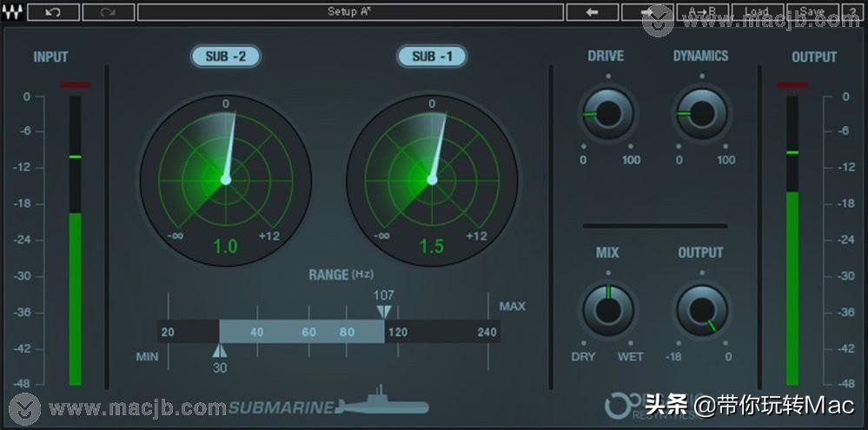The image size is (868, 430).
Task: Click the Dynamics knob
Action: click(701, 113)
